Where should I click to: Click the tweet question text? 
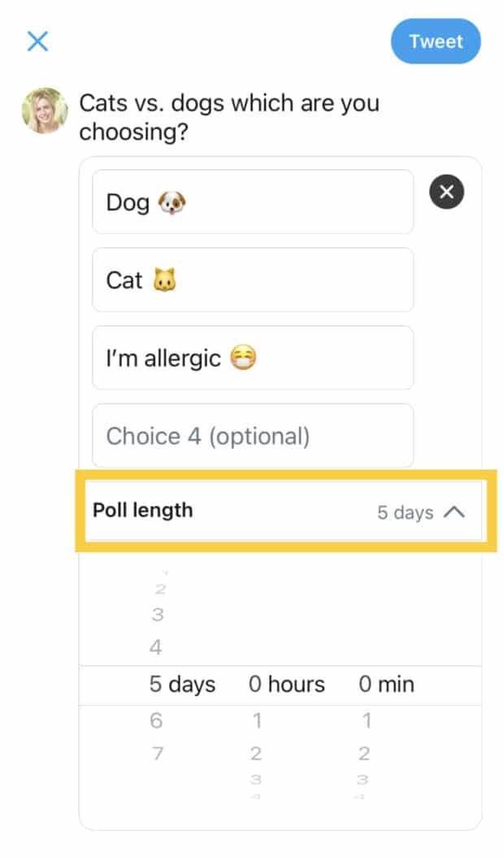pyautogui.click(x=228, y=117)
